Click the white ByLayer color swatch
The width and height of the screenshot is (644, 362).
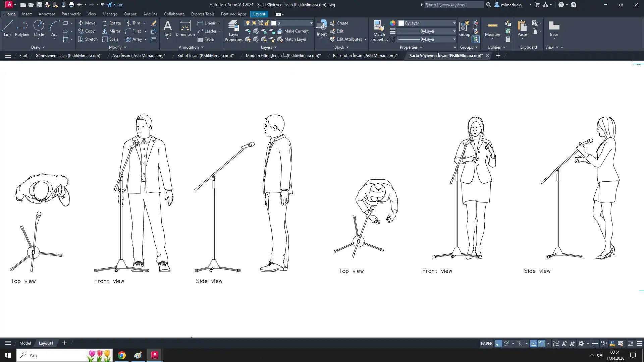point(401,23)
